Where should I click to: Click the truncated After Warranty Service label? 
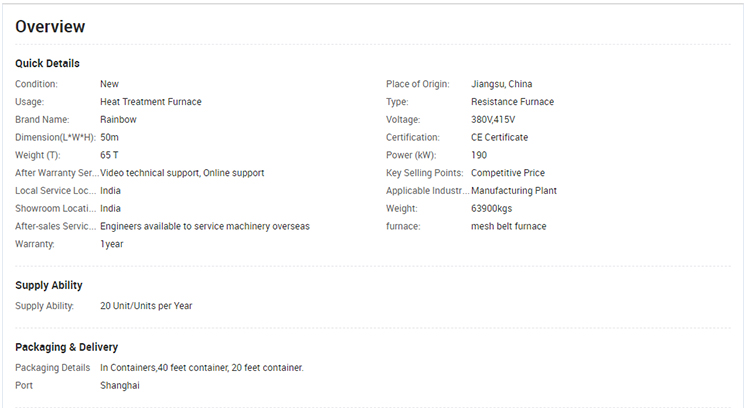tap(56, 173)
